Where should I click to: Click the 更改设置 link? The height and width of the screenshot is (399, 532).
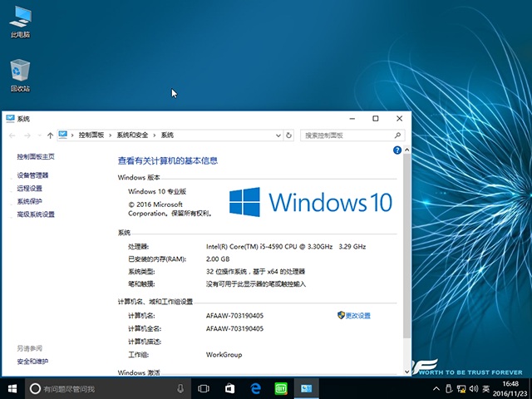pyautogui.click(x=357, y=316)
